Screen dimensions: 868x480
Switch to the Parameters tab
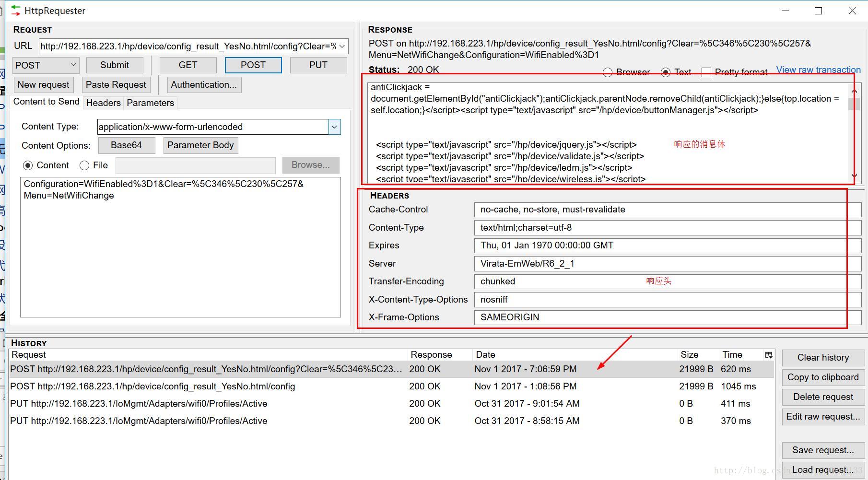150,103
